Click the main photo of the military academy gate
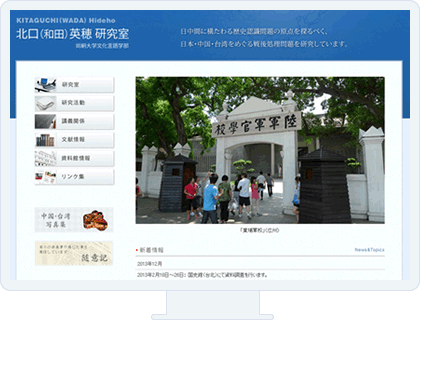 [x=260, y=150]
